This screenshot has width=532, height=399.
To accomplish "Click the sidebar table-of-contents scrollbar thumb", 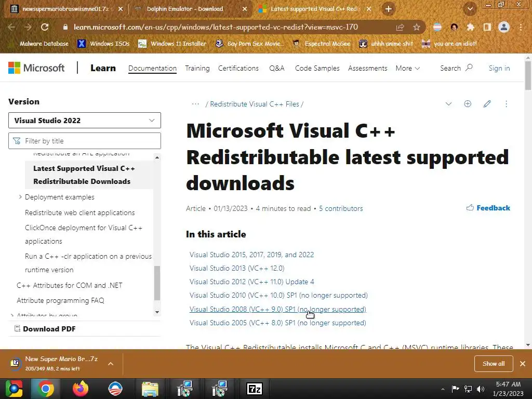I will 157,283.
